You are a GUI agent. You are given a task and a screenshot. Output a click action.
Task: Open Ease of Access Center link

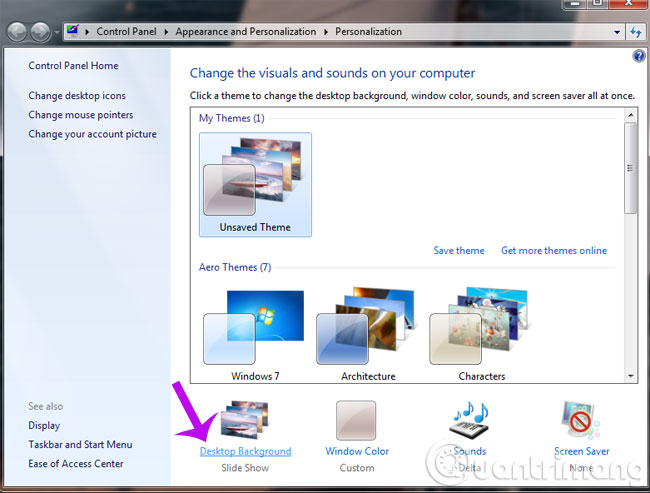(x=76, y=464)
